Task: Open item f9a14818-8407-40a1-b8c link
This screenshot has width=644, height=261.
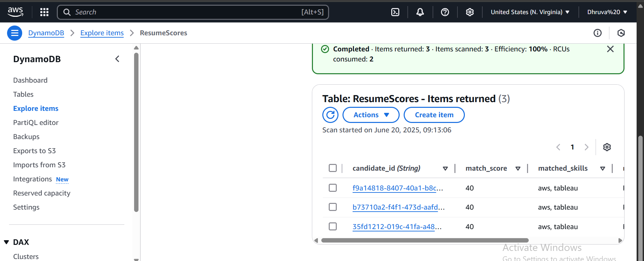Action: 398,188
